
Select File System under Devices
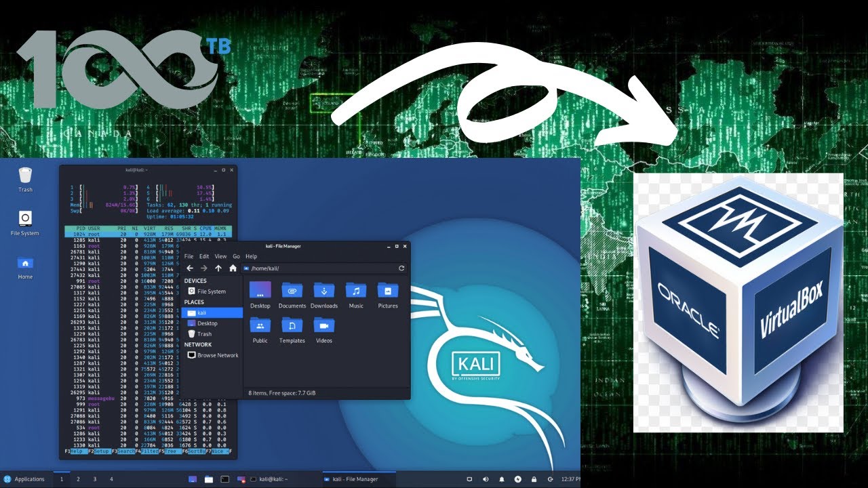coord(212,291)
